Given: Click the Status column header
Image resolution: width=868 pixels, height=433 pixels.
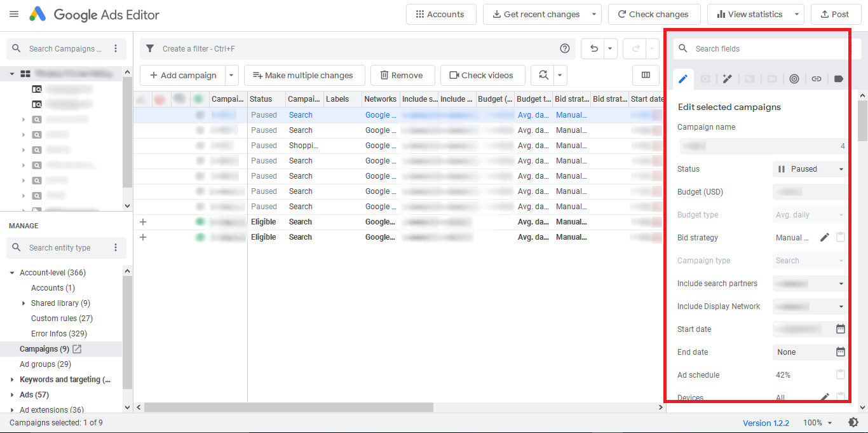Looking at the screenshot, I should click(266, 99).
